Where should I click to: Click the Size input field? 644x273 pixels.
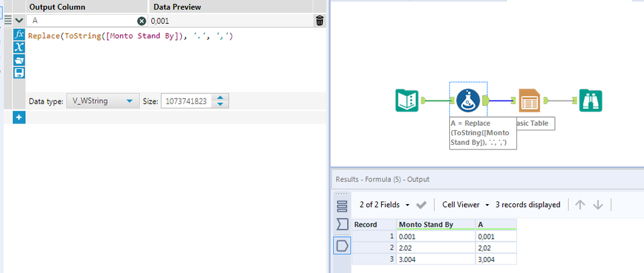coord(188,101)
